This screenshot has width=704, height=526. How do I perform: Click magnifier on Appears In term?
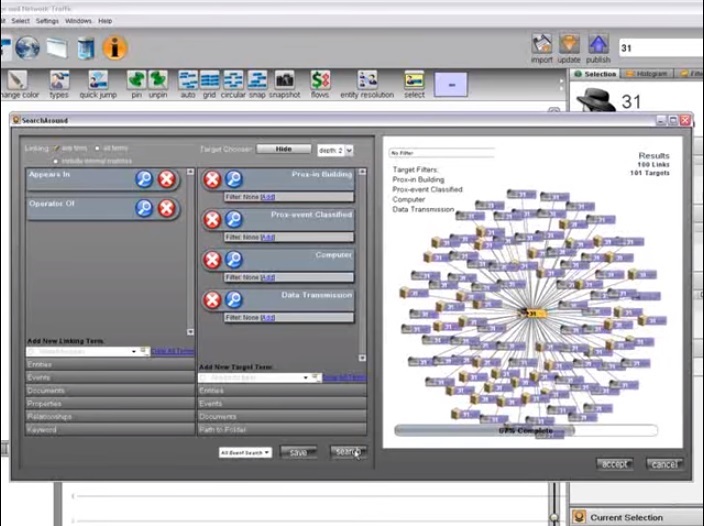pos(144,179)
